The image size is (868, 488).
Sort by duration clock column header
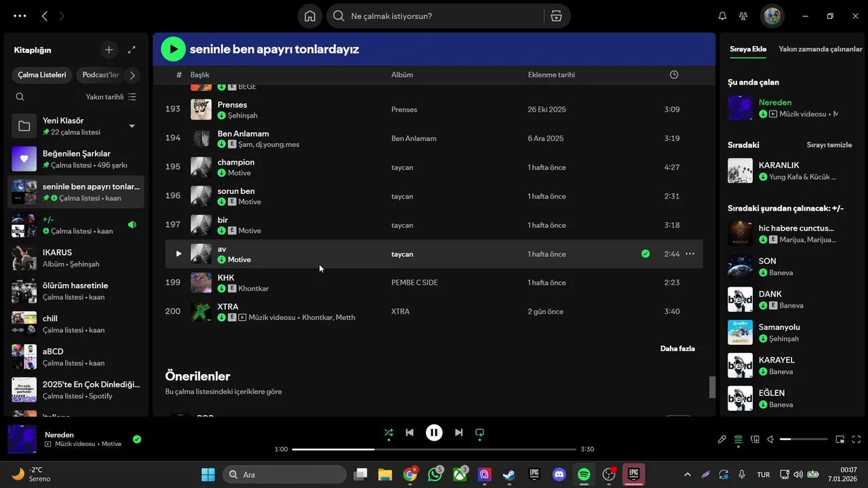pyautogui.click(x=673, y=75)
